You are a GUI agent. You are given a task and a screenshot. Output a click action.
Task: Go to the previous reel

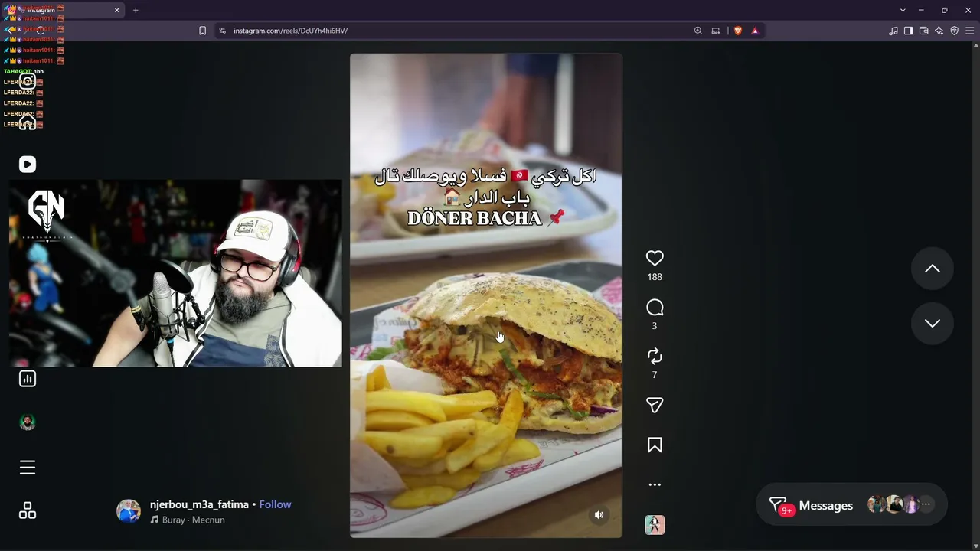tap(932, 269)
